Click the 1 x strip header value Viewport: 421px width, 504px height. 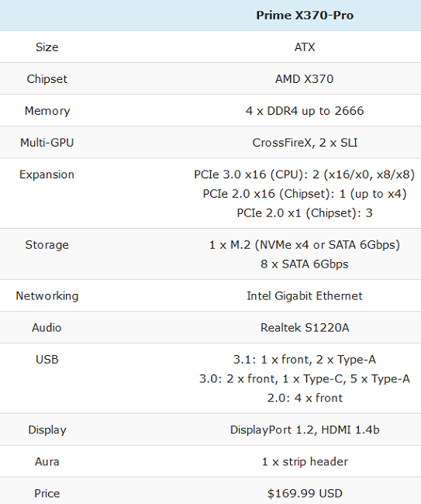305,462
